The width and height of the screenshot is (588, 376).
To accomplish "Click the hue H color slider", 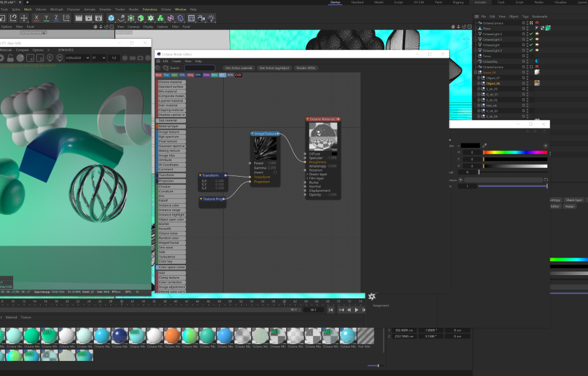I will click(x=515, y=152).
